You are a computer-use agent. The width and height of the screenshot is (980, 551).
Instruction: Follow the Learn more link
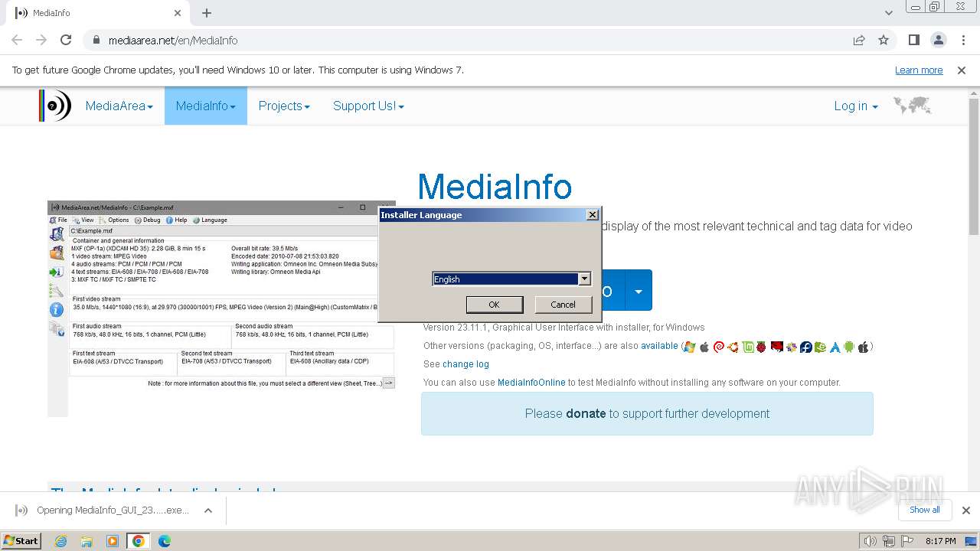point(919,70)
